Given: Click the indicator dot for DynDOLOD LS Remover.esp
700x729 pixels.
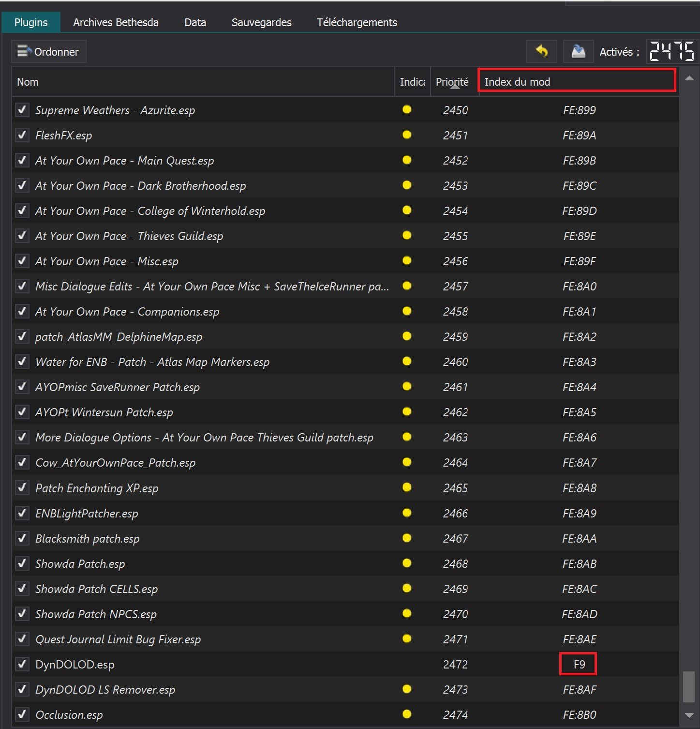Looking at the screenshot, I should click(407, 689).
